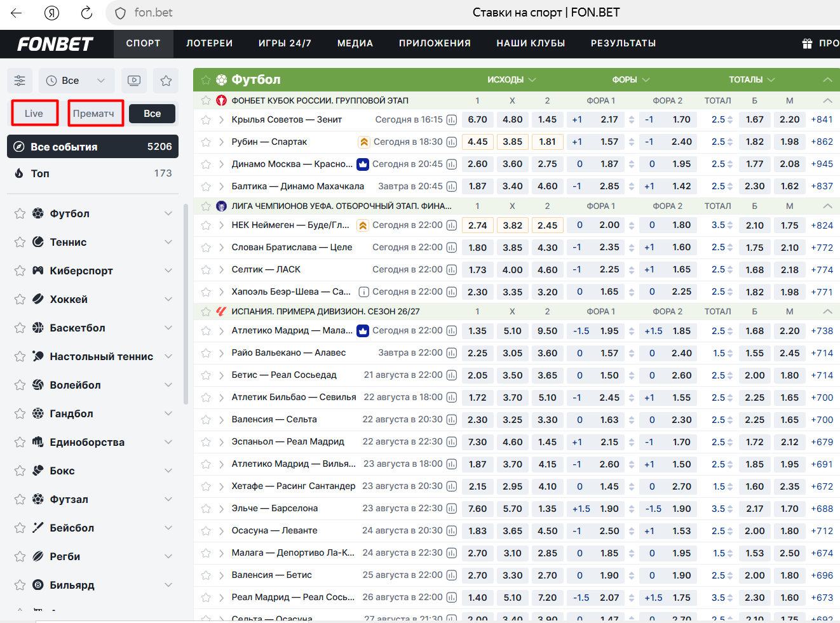Click the fon.bet address bar

point(153,13)
